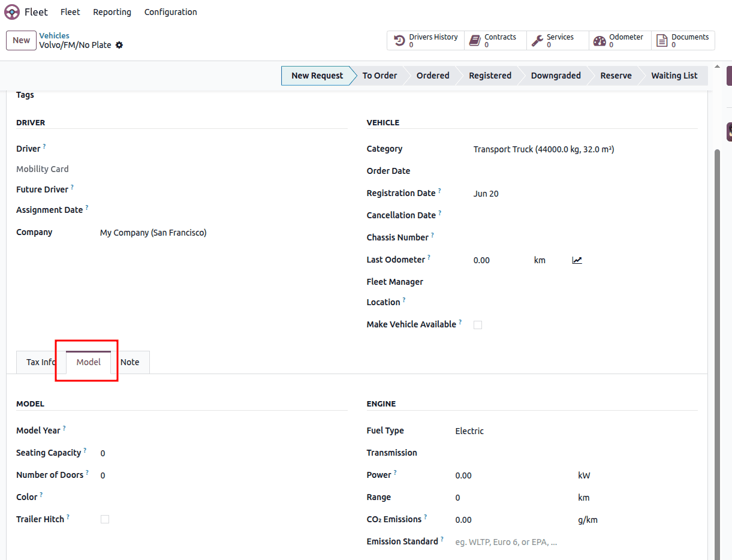Set status to Downgraded
This screenshot has height=560, width=732.
coord(556,76)
